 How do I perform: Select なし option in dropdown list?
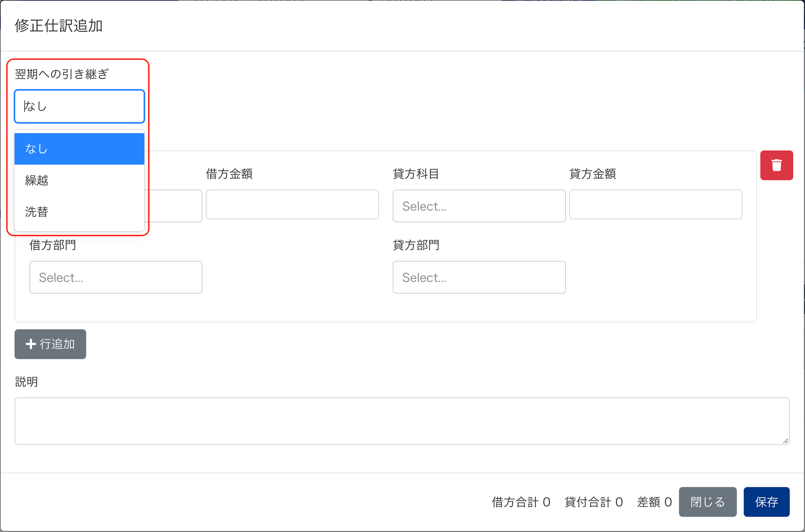(x=79, y=149)
